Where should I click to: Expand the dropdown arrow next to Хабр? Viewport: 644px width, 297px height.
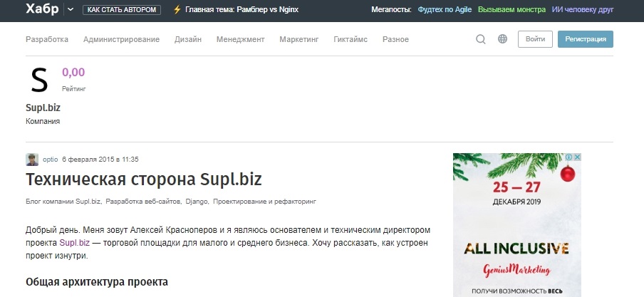70,10
